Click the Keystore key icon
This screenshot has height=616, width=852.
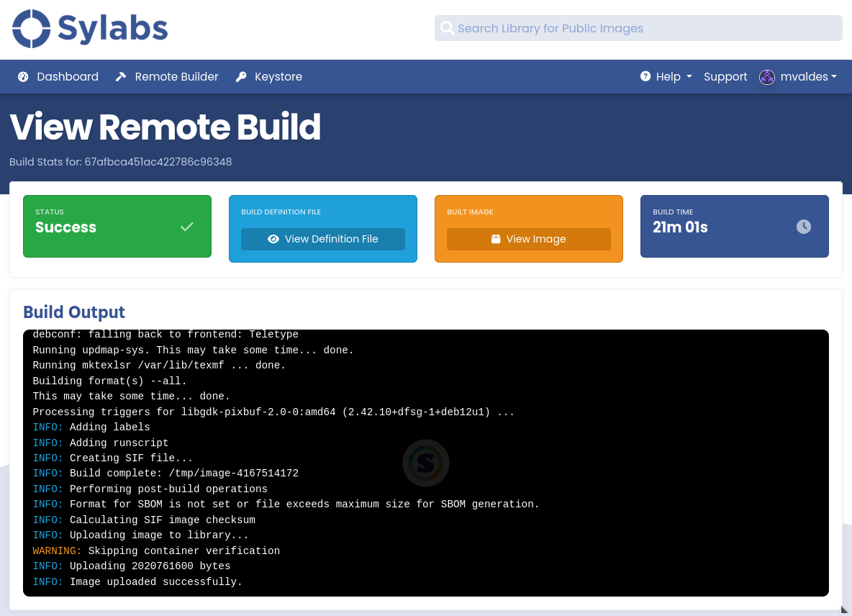241,76
